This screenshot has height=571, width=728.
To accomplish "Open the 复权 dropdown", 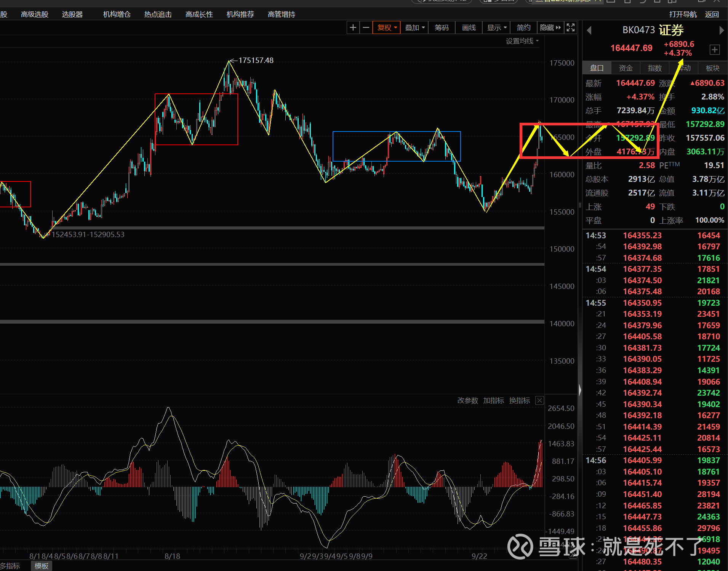I will 387,27.
